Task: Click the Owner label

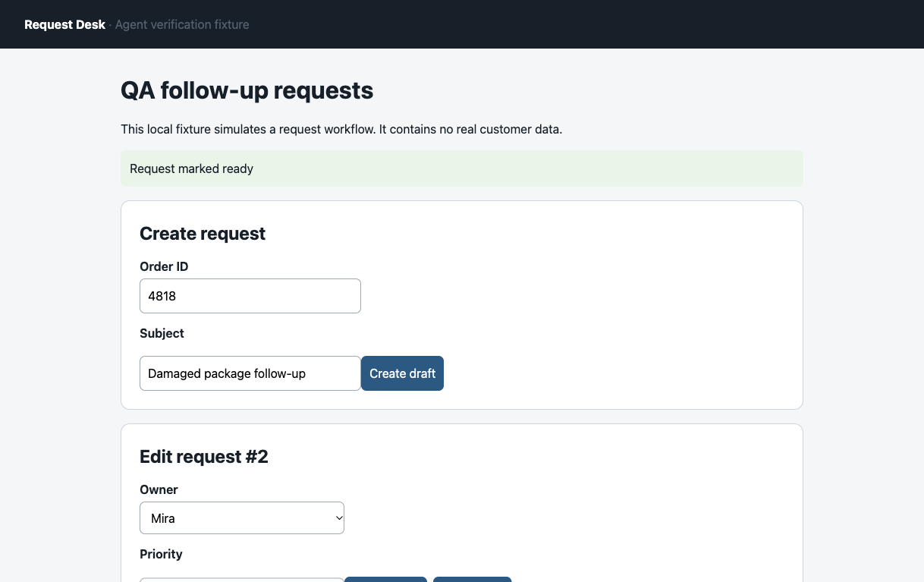Action: [x=159, y=489]
